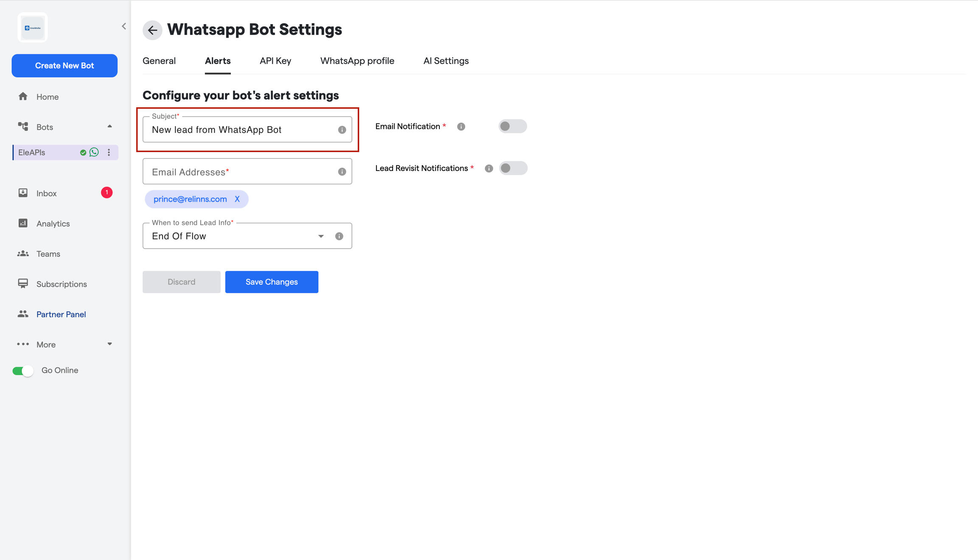Collapse the sidebar with the chevron icon
Image resolution: width=978 pixels, height=560 pixels.
[x=124, y=26]
